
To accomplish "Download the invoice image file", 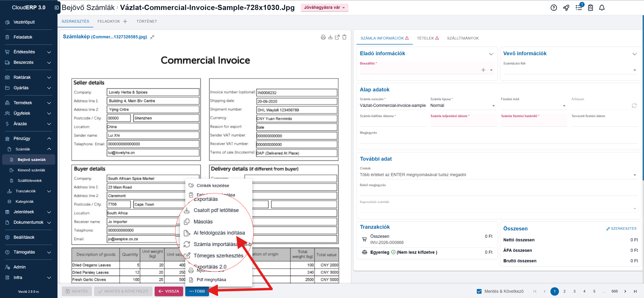I will [330, 37].
